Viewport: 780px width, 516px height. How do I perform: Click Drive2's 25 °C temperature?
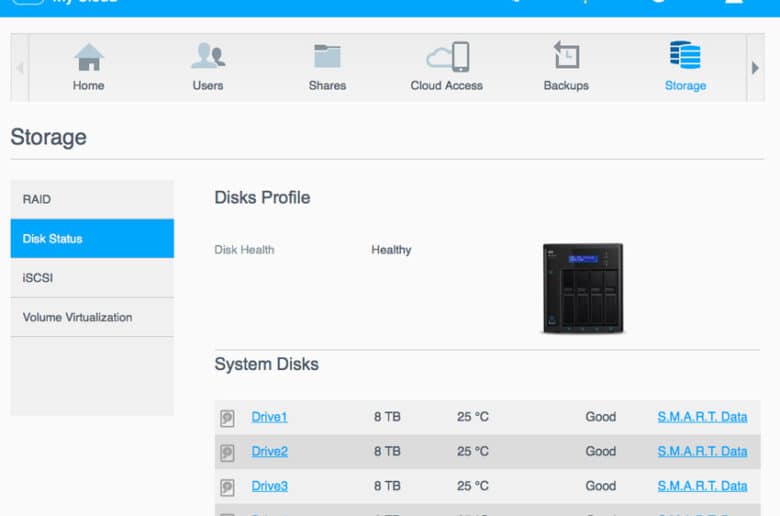pyautogui.click(x=473, y=451)
